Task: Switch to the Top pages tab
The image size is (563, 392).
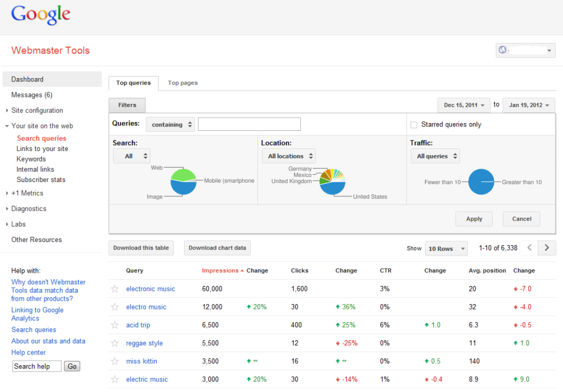Action: (x=183, y=82)
